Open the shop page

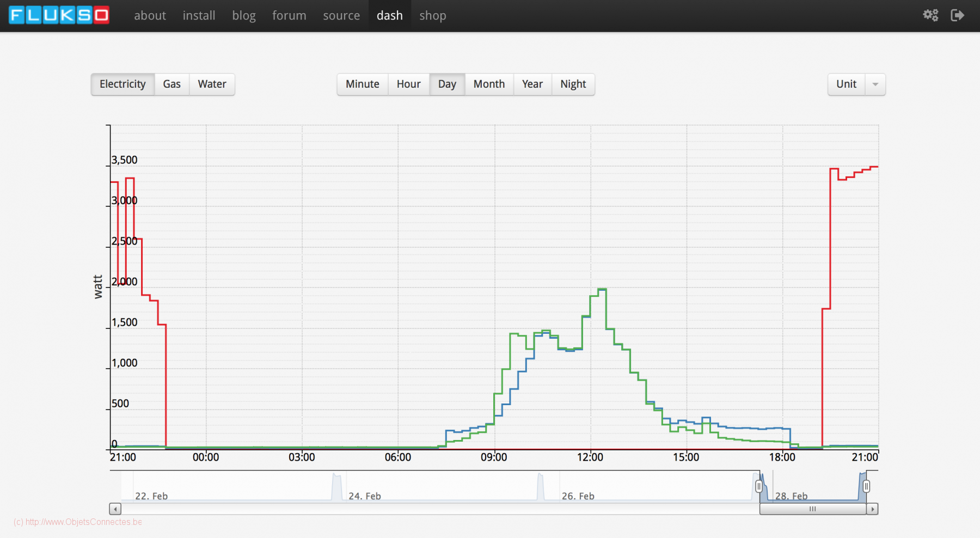[433, 15]
